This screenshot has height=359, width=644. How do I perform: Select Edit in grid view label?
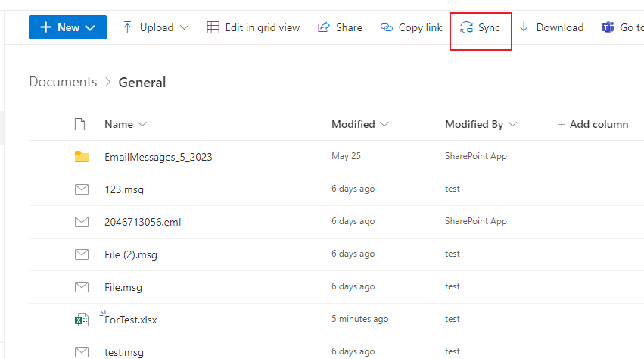click(x=263, y=27)
